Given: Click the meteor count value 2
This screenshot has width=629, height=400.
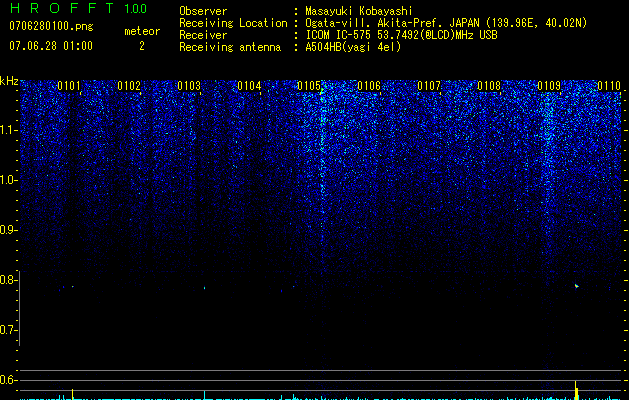Looking at the screenshot, I should point(142,46).
